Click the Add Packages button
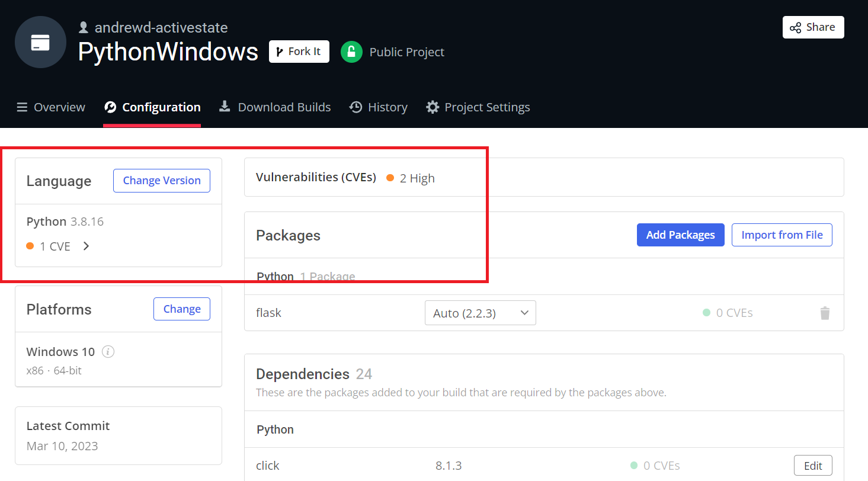The height and width of the screenshot is (481, 868). 681,235
